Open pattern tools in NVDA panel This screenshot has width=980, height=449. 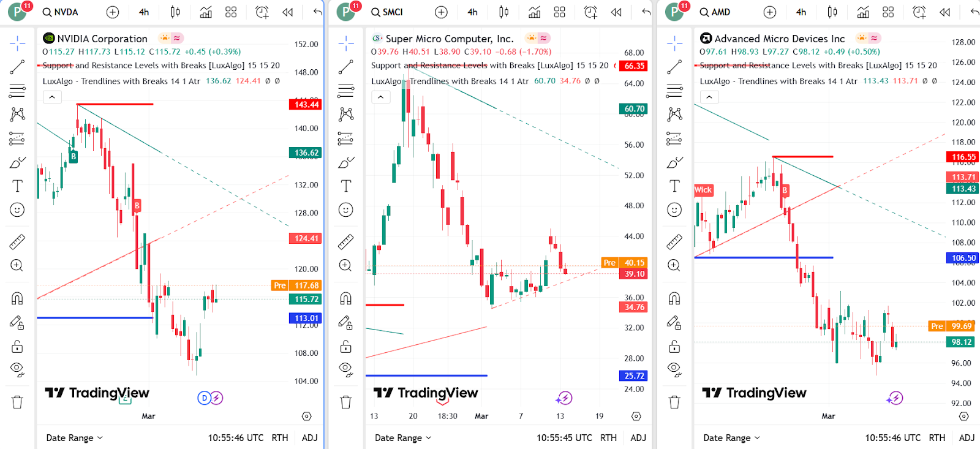(x=17, y=115)
